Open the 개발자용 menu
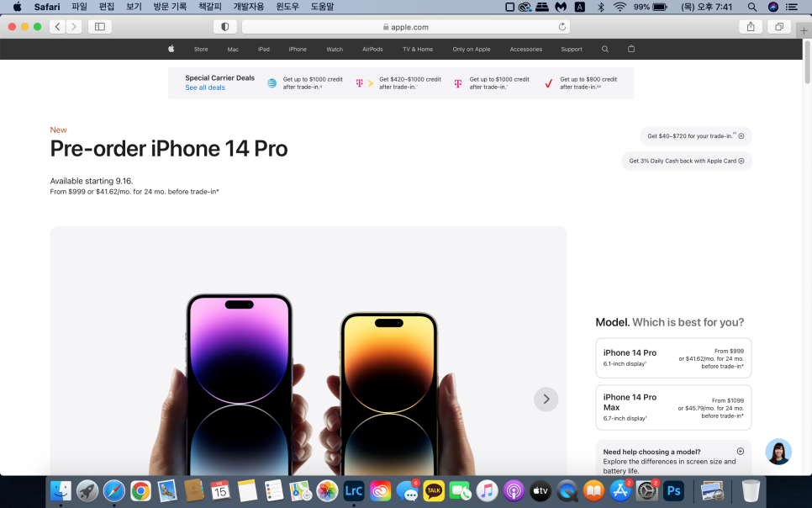 [249, 7]
